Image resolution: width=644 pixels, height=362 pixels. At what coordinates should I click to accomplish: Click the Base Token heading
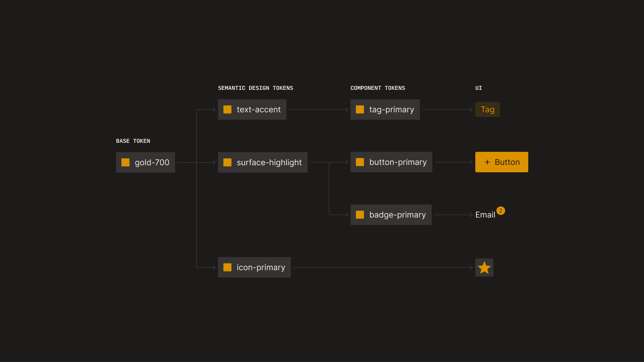[x=133, y=141]
